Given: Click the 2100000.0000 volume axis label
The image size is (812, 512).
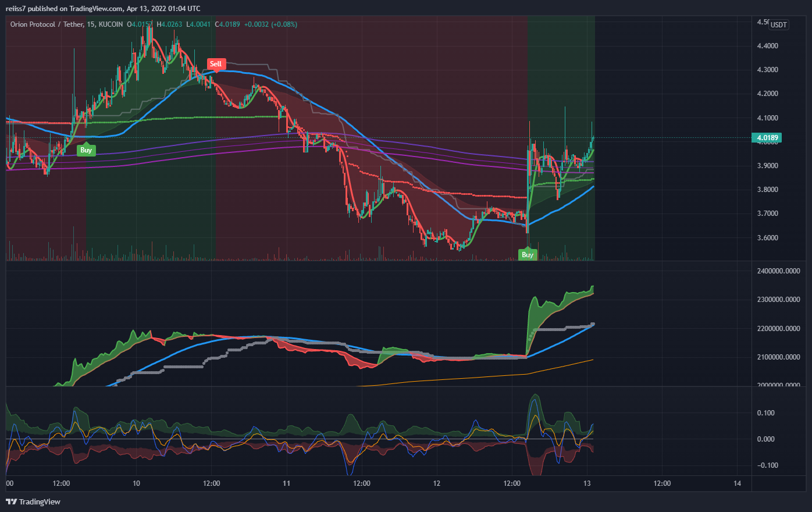Looking at the screenshot, I should (778, 357).
